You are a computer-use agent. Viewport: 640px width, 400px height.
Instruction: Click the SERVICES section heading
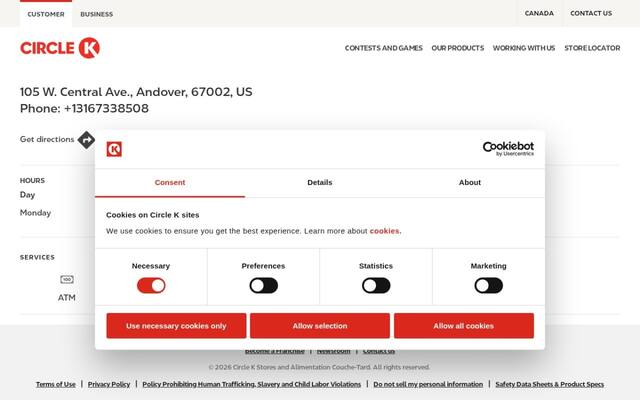[37, 257]
